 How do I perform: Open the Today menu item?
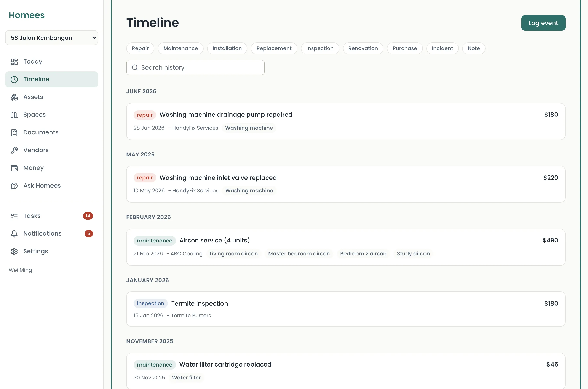(x=52, y=62)
